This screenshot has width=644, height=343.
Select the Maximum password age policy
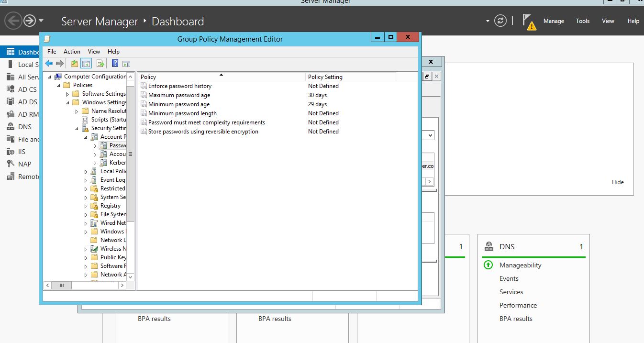179,95
